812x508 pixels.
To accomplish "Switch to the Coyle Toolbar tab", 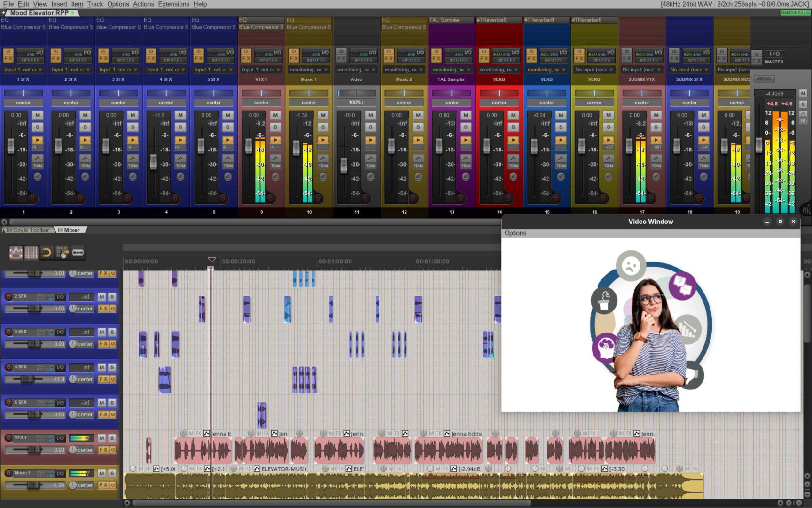I will [x=30, y=230].
